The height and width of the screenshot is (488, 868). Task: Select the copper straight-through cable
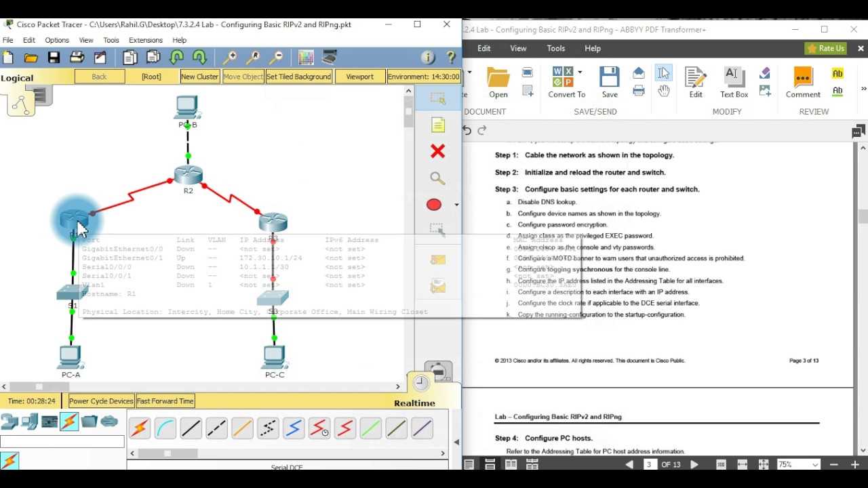coord(191,428)
